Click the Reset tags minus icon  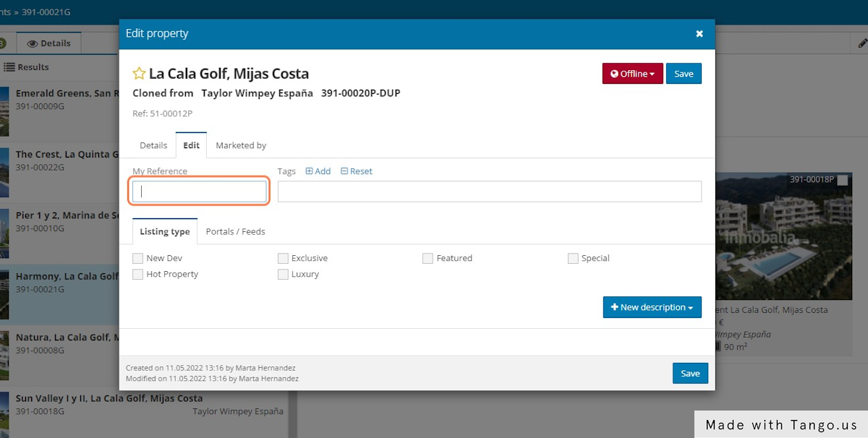coord(344,171)
